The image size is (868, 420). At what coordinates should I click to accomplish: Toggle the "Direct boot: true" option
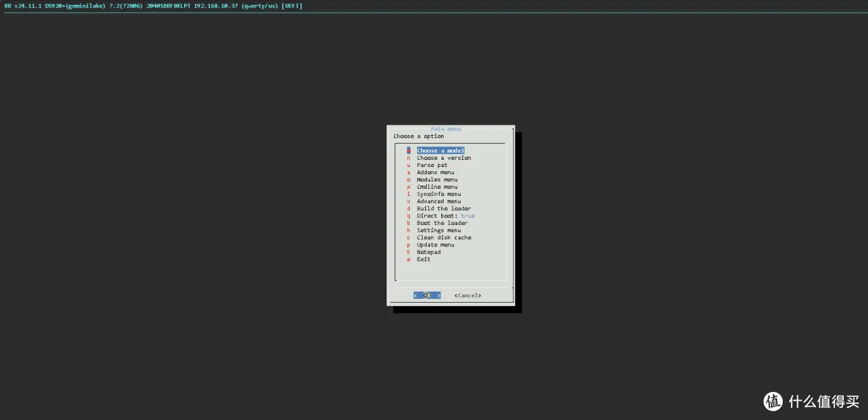445,216
